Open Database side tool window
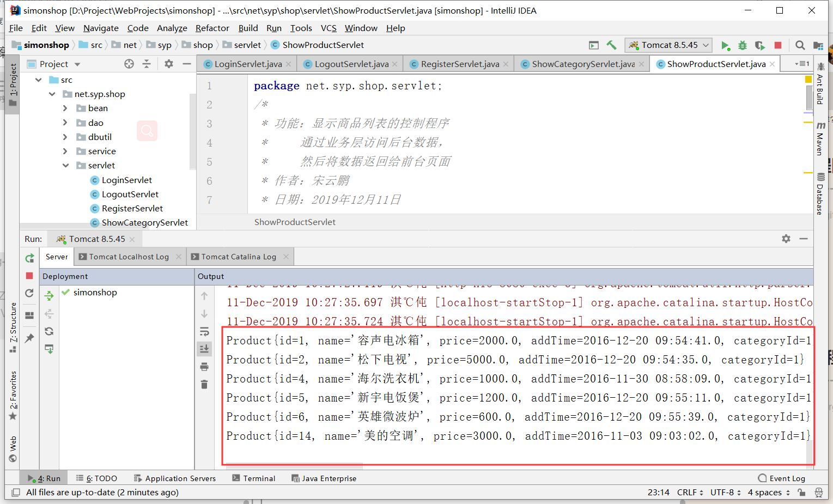Screen dimensions: 833x504 coord(820,193)
